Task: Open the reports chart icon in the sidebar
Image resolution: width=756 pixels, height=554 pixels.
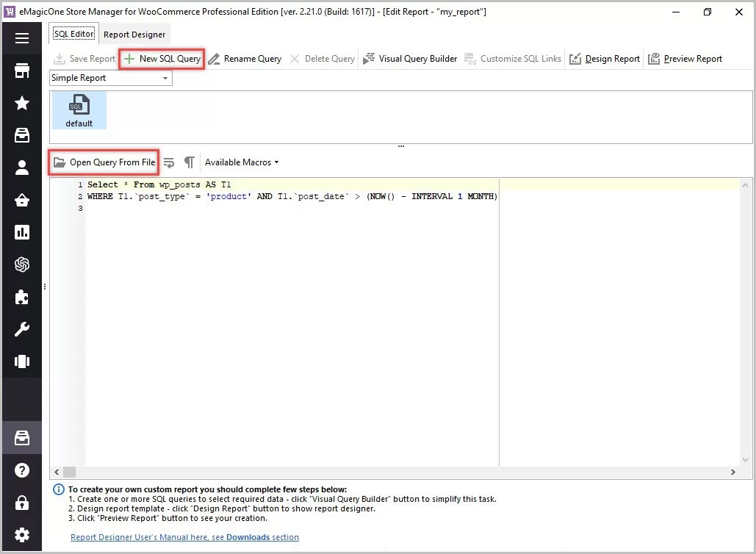Action: 22,232
